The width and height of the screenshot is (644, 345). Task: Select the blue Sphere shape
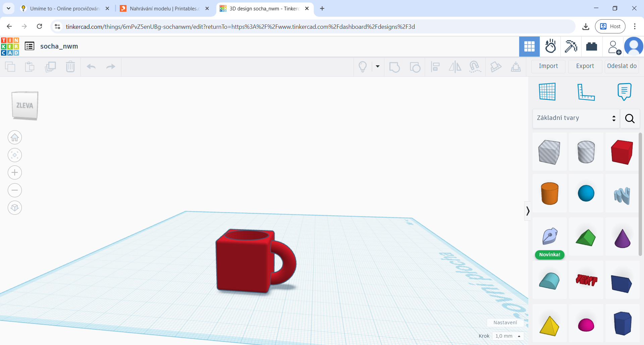(586, 193)
